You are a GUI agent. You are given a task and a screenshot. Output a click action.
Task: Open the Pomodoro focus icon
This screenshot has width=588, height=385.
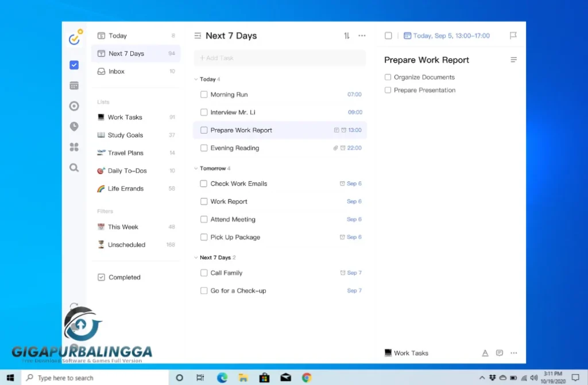(74, 106)
